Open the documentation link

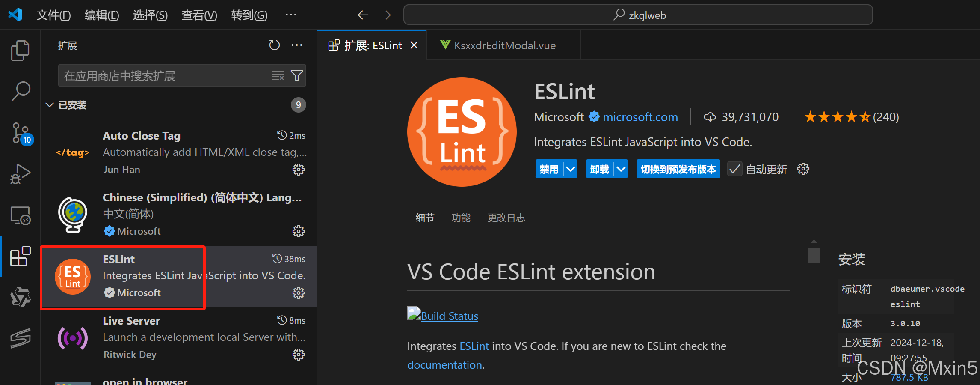[444, 365]
